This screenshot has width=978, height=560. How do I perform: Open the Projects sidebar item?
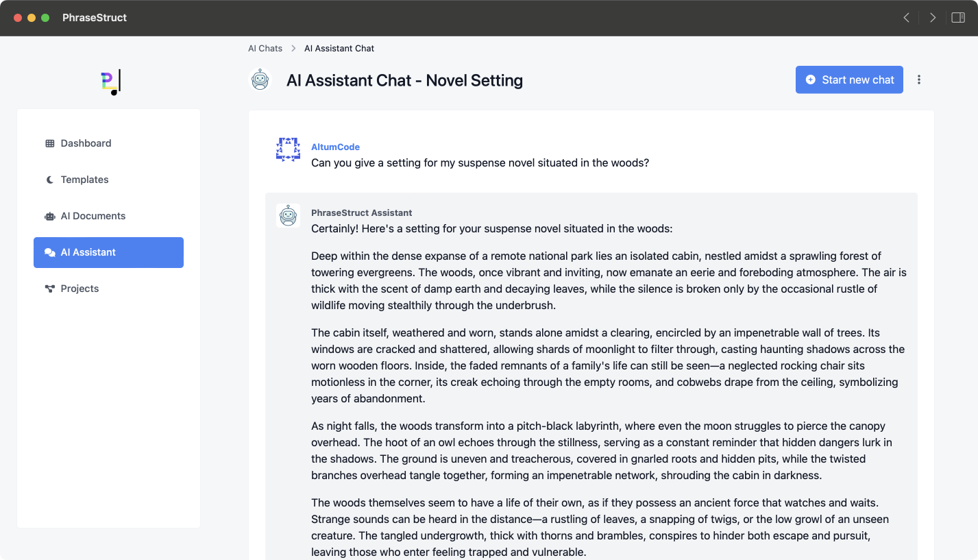[x=80, y=289]
